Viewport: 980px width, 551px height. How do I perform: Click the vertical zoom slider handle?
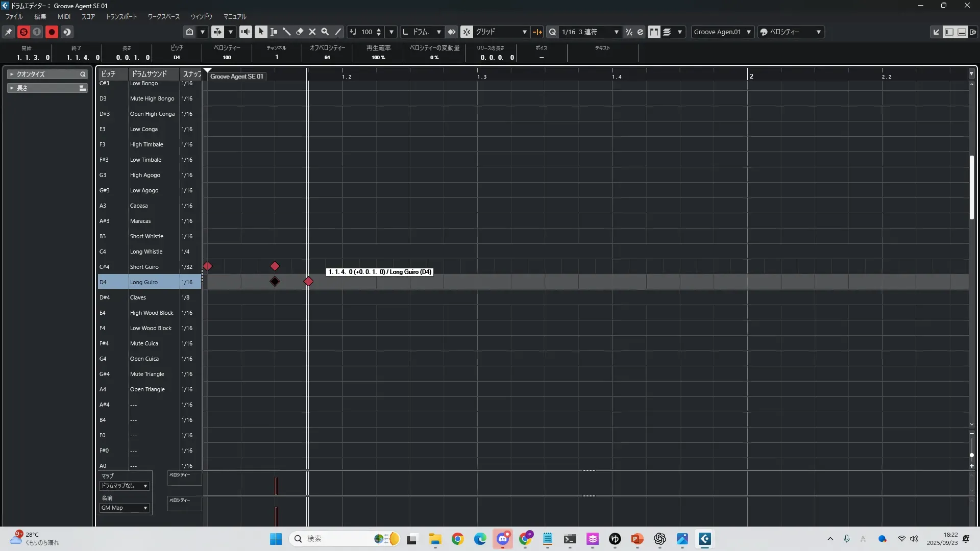[x=971, y=455]
